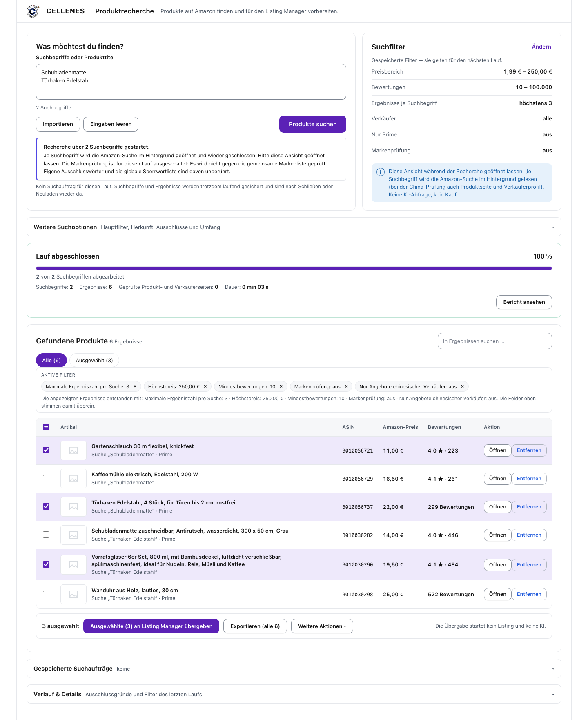This screenshot has height=720, width=588.
Task: Click Öffnen for the Gartenschlauch row
Action: tap(497, 450)
